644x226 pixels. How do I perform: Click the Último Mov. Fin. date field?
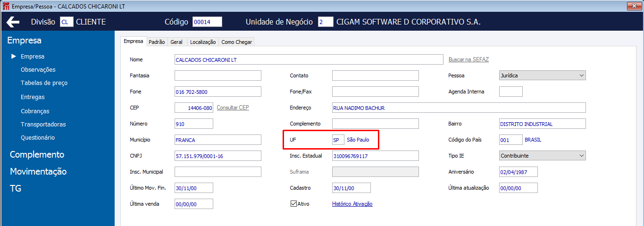[x=194, y=188]
